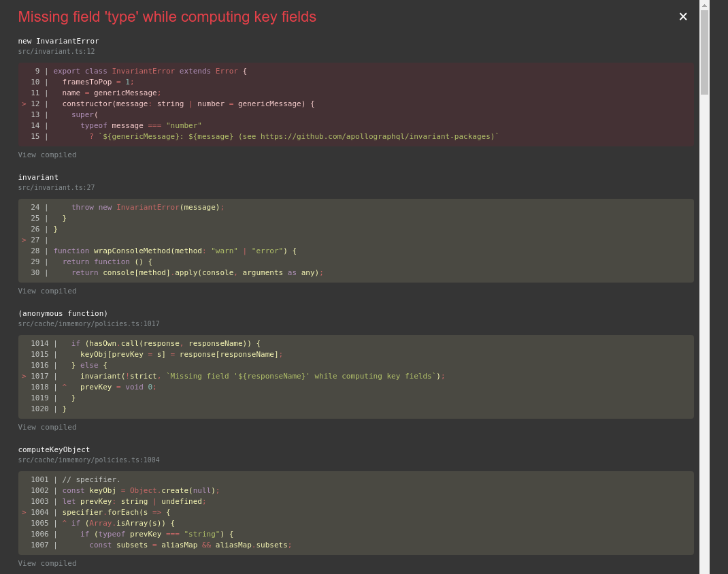Click line 1003 let prevKey declaration
This screenshot has height=574, width=728.
[x=134, y=502]
